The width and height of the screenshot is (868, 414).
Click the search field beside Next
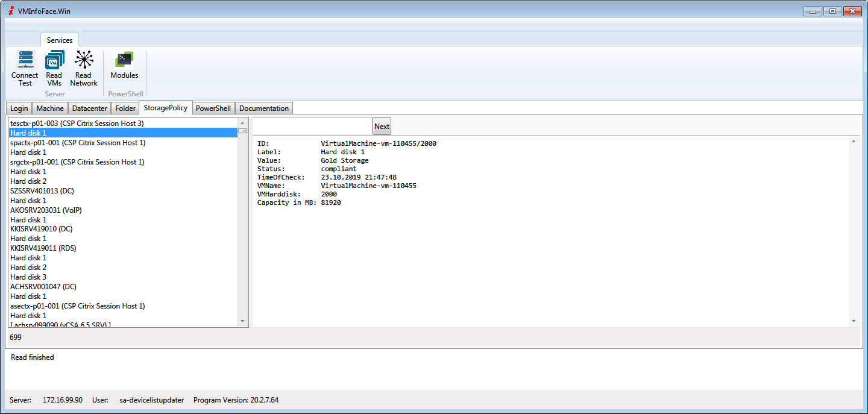point(312,126)
